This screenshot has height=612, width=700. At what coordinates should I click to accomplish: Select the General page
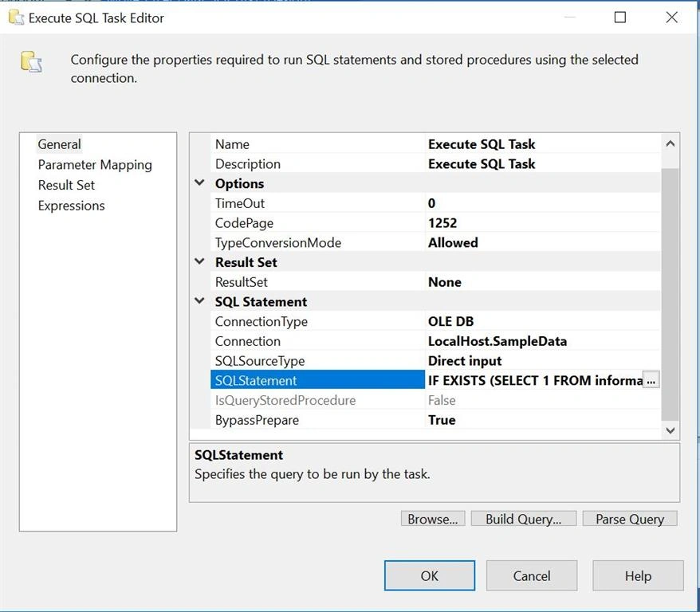59,144
